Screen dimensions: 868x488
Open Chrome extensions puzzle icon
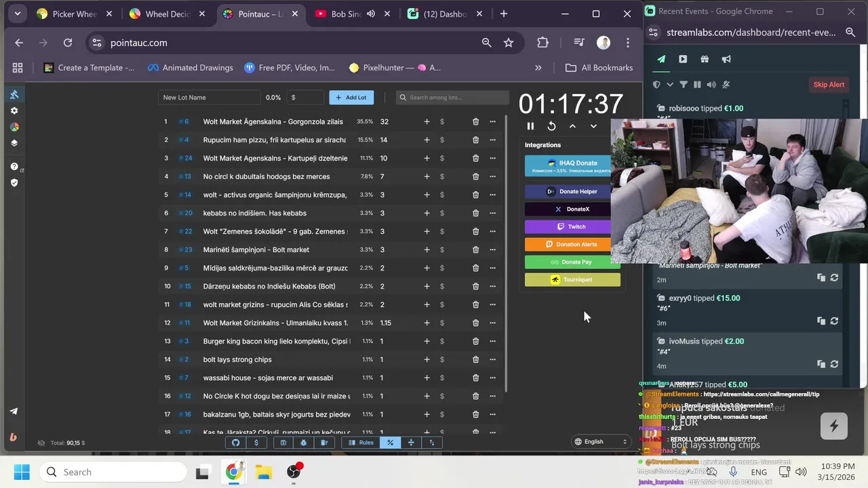point(542,43)
